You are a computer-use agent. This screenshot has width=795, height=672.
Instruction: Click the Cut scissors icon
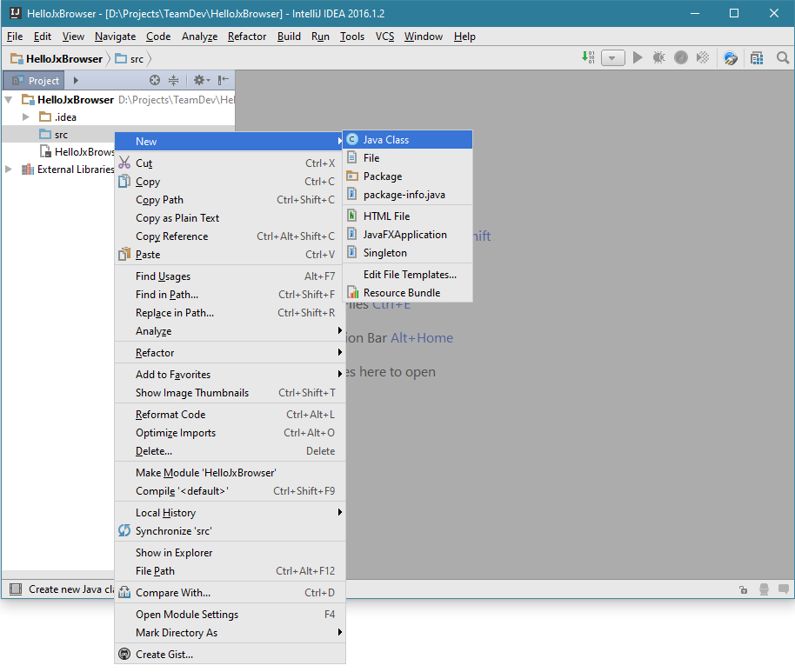point(124,163)
